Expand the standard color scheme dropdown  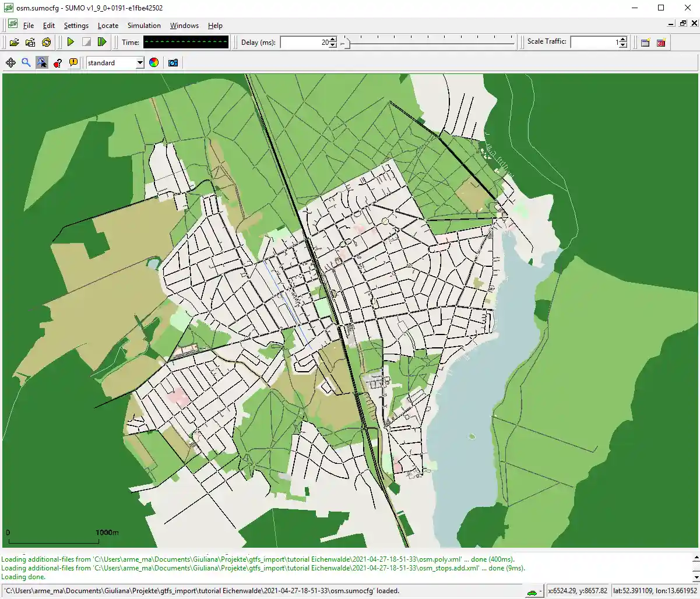[140, 63]
